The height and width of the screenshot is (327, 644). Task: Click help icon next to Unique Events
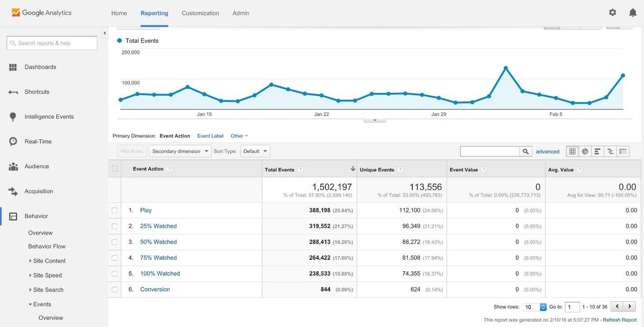(x=400, y=170)
